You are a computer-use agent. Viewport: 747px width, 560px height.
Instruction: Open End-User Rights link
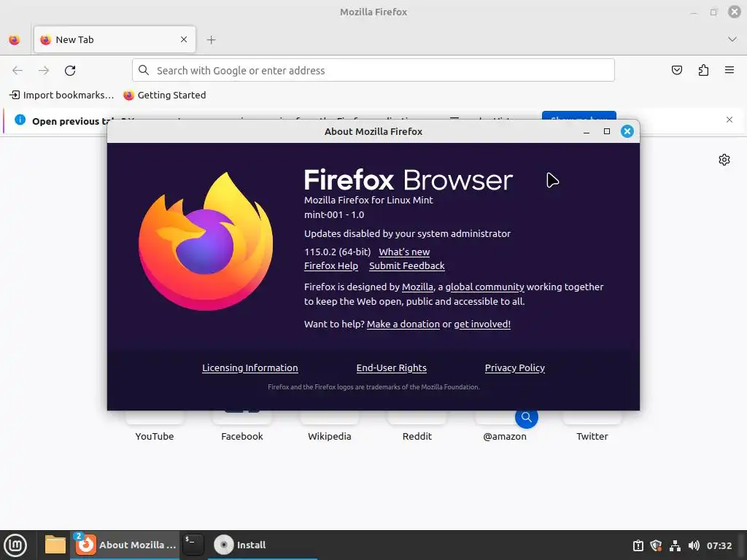click(x=392, y=367)
